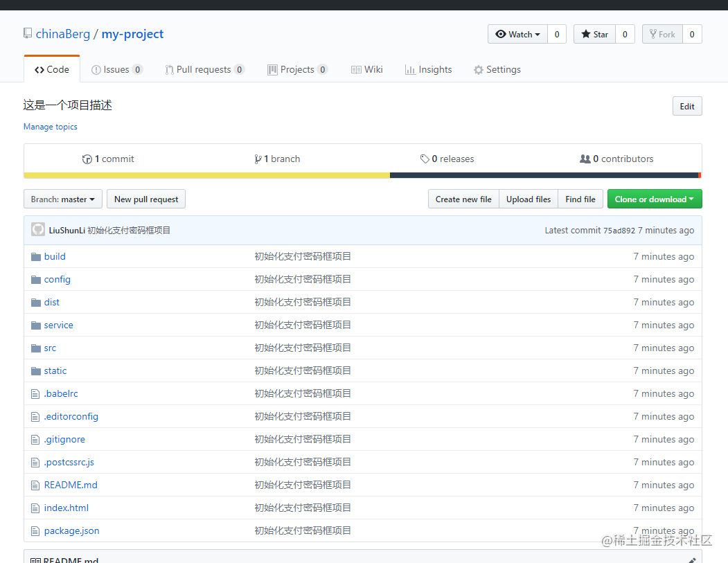Expand Clone or download menu
Screen dimensions: 728x563
655,199
